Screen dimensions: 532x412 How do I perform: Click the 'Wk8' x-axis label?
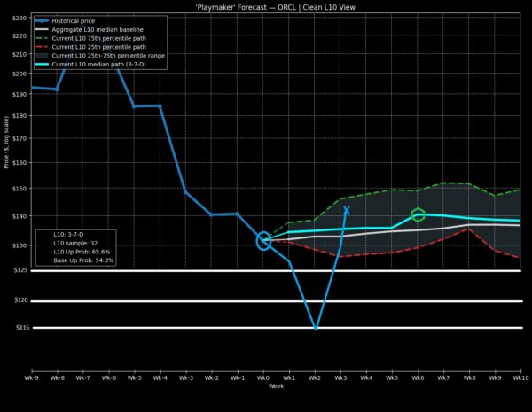pyautogui.click(x=469, y=377)
